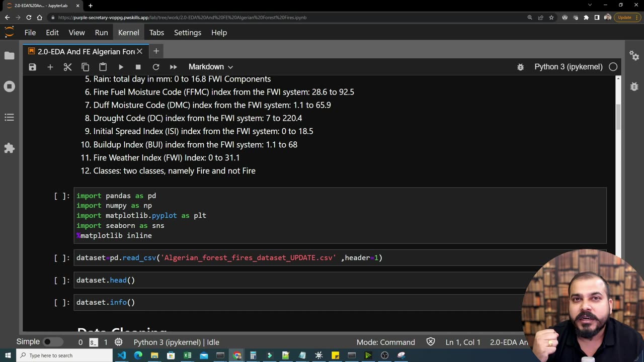The width and height of the screenshot is (644, 362).
Task: Click the Windows taskbar search box
Action: coord(64,355)
